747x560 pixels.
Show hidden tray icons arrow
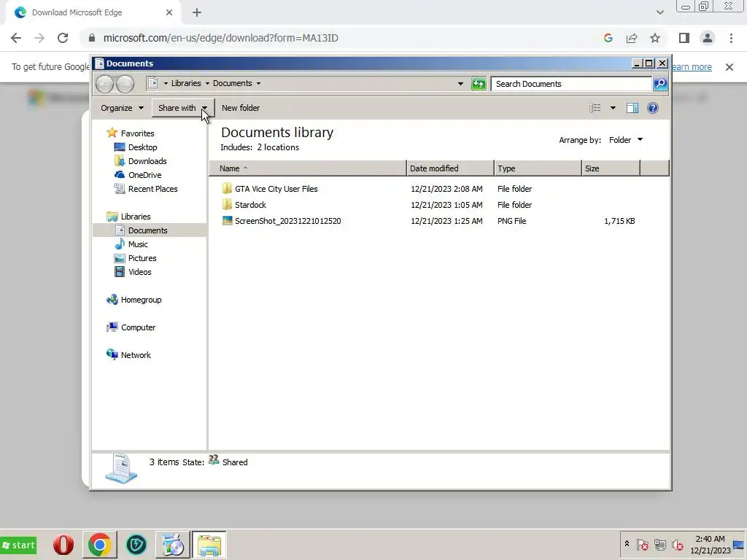tap(627, 544)
